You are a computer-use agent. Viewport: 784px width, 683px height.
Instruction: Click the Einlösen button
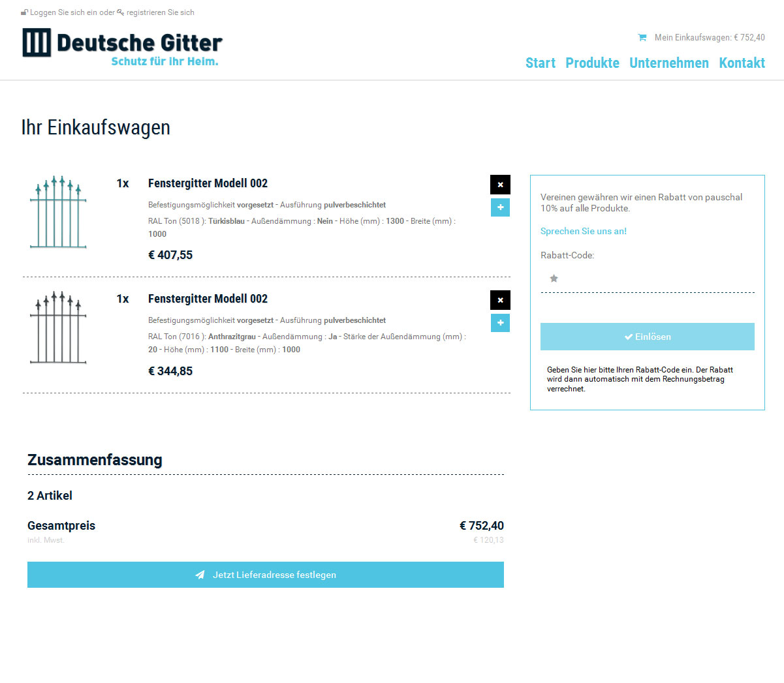pyautogui.click(x=648, y=337)
